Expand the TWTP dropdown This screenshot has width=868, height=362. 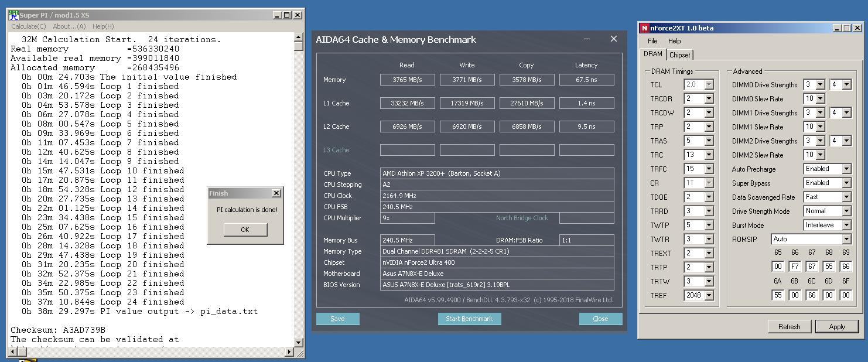point(709,225)
